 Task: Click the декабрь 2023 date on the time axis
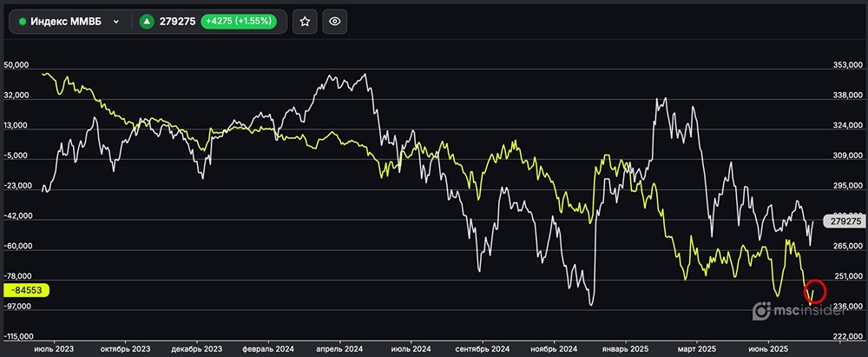pyautogui.click(x=197, y=350)
